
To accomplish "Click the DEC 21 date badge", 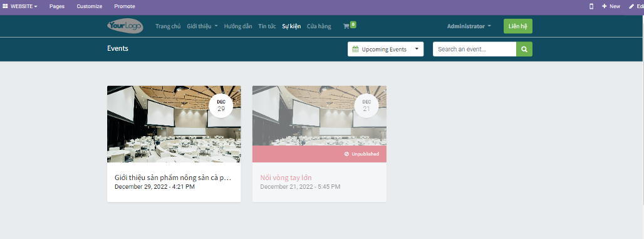I will [x=366, y=105].
